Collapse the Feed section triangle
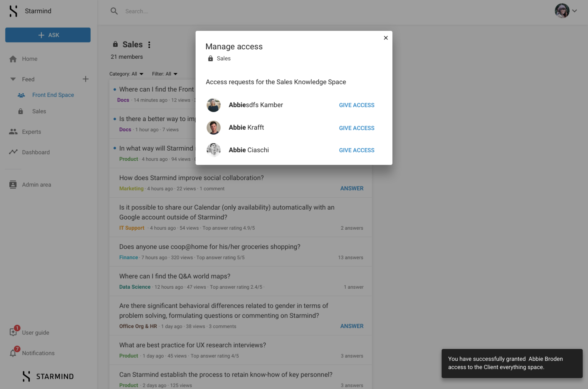This screenshot has width=588, height=389. [13, 79]
